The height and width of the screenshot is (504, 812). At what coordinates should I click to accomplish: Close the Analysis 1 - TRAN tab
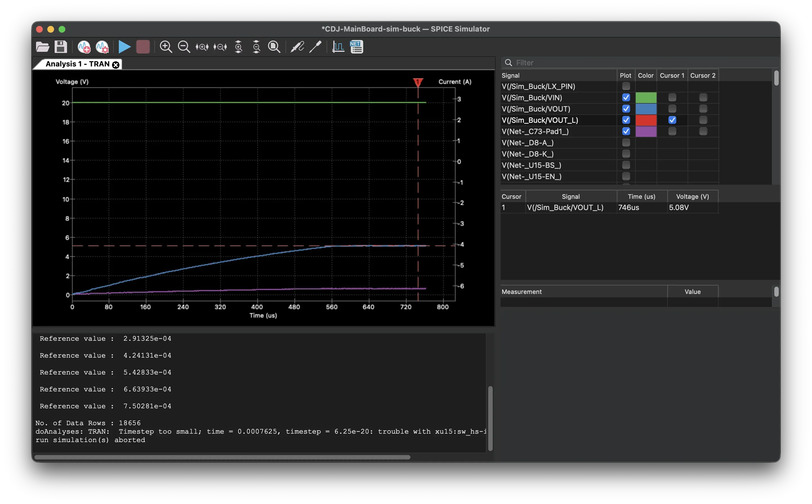pyautogui.click(x=116, y=65)
